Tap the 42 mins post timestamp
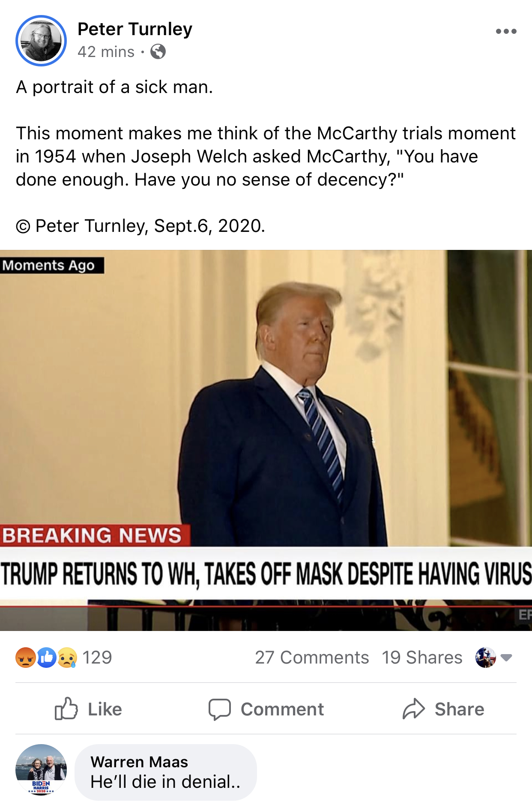Screen dimensions: 532x808 point(106,52)
